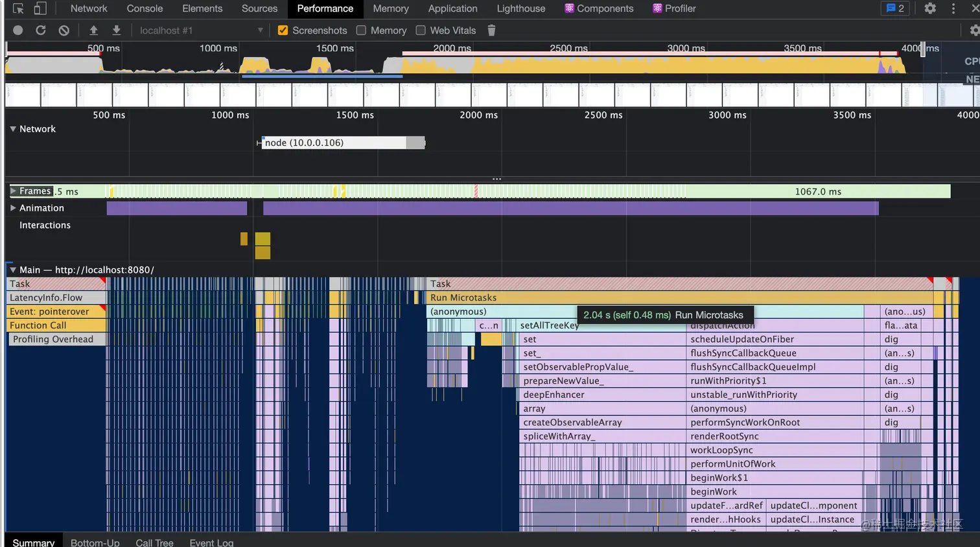Open the React Profiler tab
980x547 pixels.
pos(674,8)
